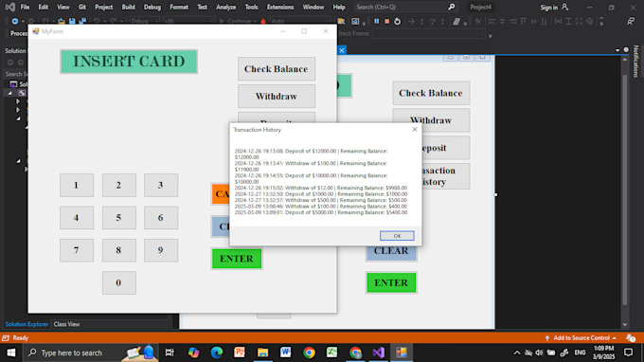Click the Hot Reload flame icon

point(263,21)
